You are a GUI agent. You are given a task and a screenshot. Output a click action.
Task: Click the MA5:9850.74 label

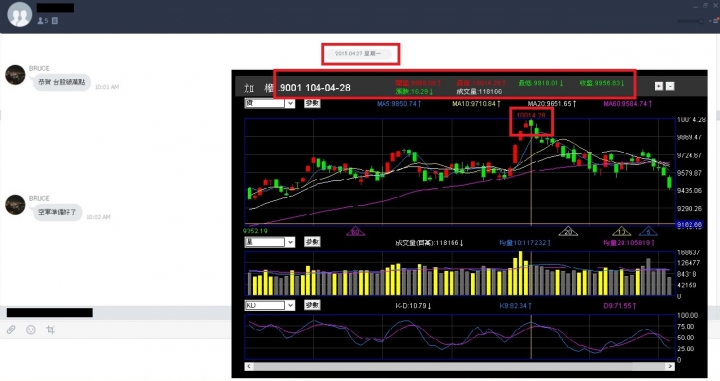399,104
